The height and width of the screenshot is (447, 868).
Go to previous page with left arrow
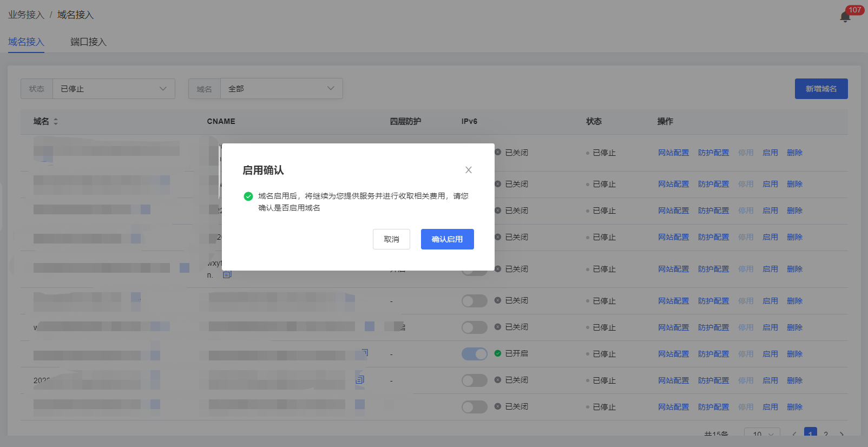coord(794,434)
